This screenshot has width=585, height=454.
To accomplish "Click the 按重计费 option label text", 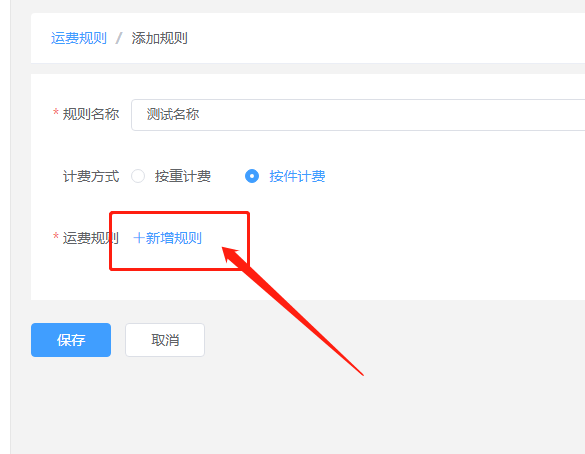I will (x=183, y=176).
